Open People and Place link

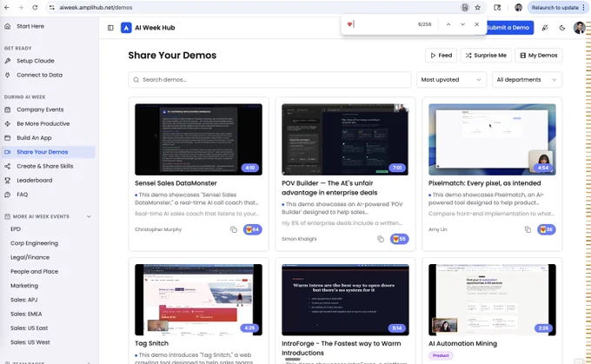click(34, 272)
